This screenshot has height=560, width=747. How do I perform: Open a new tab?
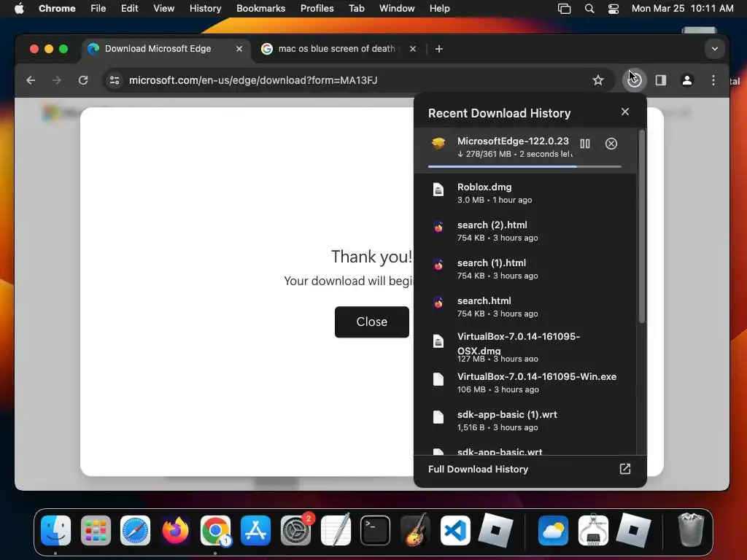pyautogui.click(x=438, y=49)
